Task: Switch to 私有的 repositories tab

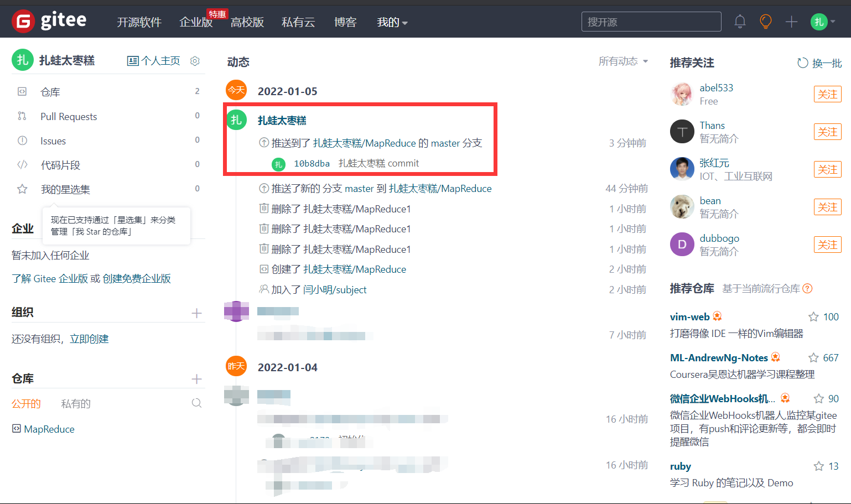Action: pyautogui.click(x=76, y=404)
